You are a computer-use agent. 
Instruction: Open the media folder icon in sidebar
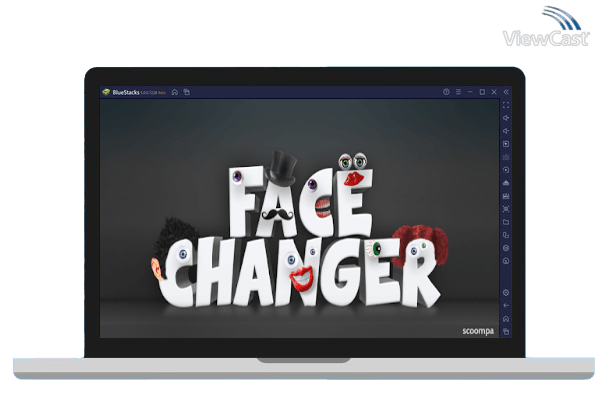(x=506, y=222)
